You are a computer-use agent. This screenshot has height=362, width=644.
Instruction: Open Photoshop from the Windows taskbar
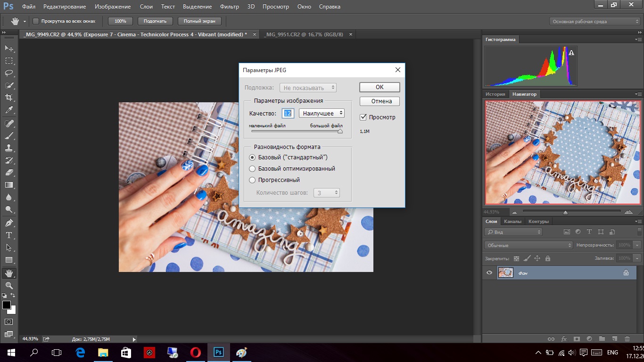(219, 352)
